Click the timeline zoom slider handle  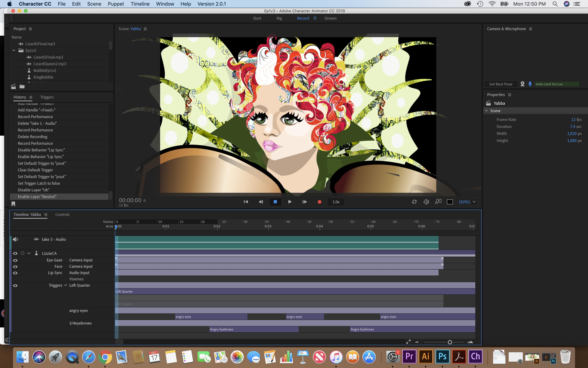pos(450,342)
